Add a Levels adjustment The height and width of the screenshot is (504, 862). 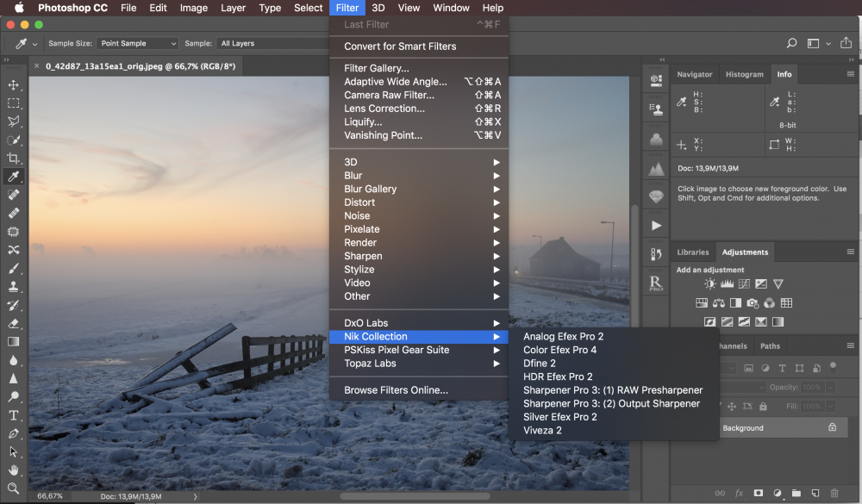[727, 283]
